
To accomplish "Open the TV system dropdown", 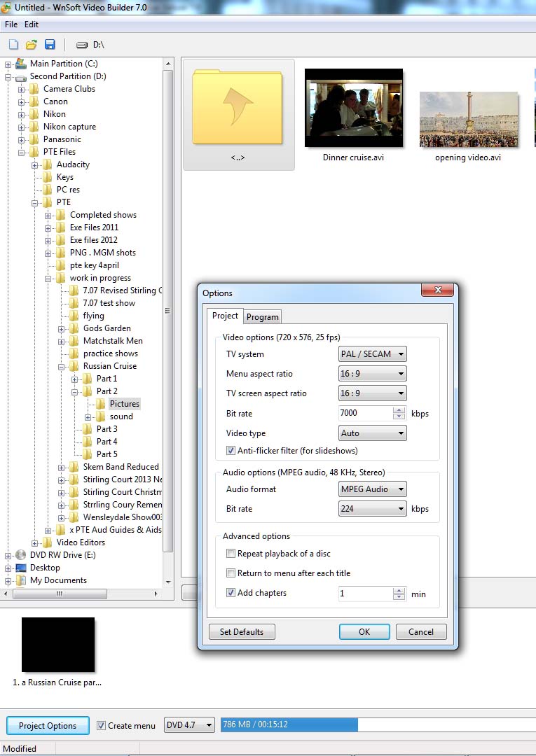I will point(373,354).
